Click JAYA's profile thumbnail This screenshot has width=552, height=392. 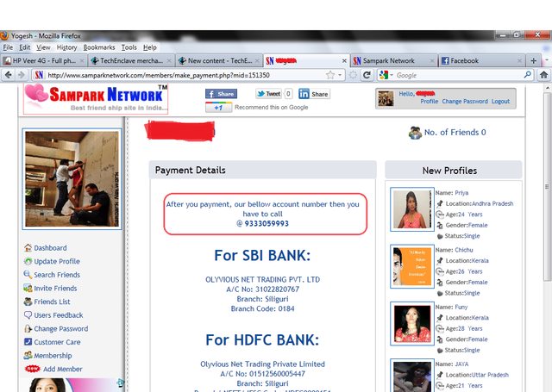click(412, 376)
